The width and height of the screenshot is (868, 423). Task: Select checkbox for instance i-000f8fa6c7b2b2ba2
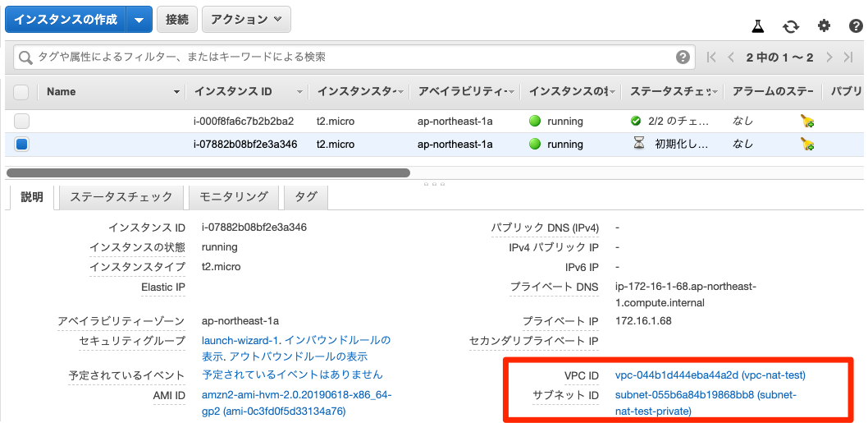21,121
